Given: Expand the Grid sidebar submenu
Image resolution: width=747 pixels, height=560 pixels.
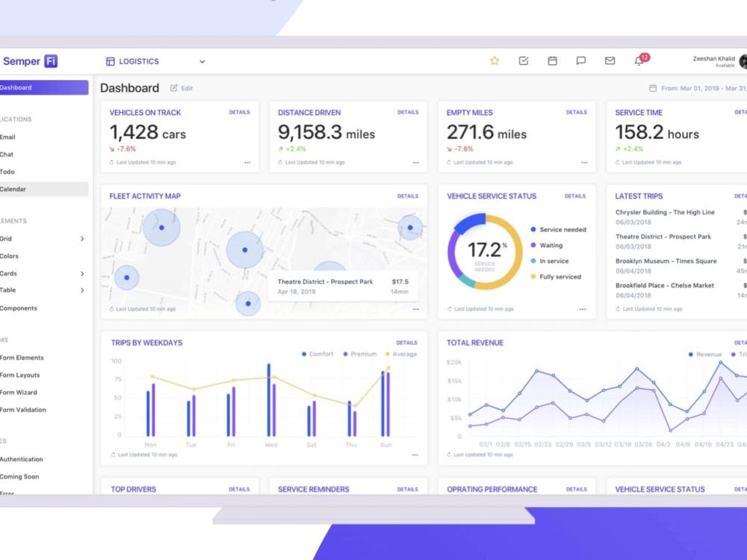Looking at the screenshot, I should coord(82,239).
